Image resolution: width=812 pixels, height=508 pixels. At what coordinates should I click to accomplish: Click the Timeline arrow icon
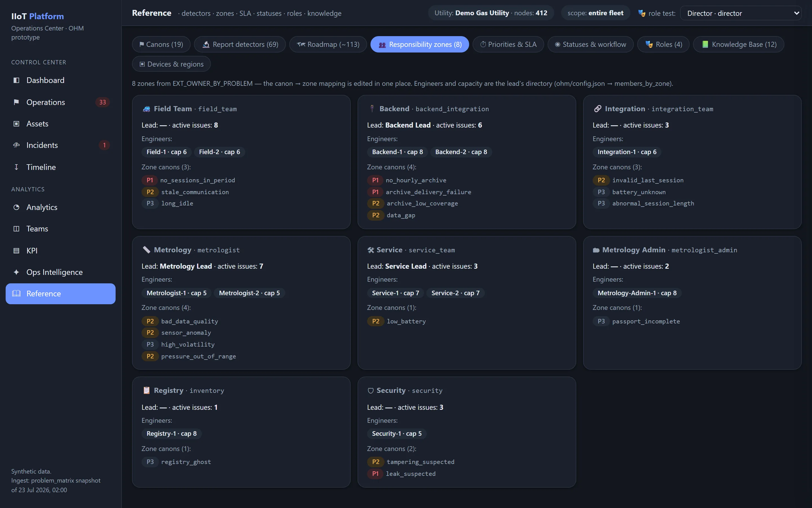tap(16, 167)
